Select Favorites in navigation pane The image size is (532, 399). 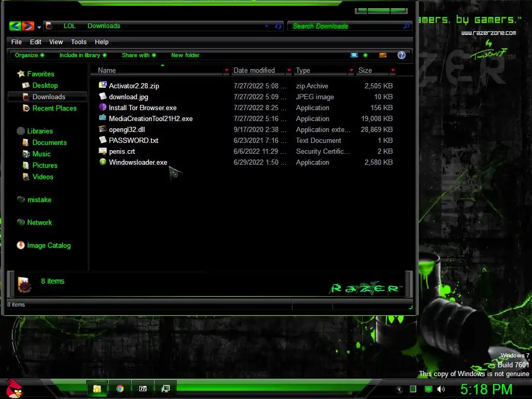[41, 74]
